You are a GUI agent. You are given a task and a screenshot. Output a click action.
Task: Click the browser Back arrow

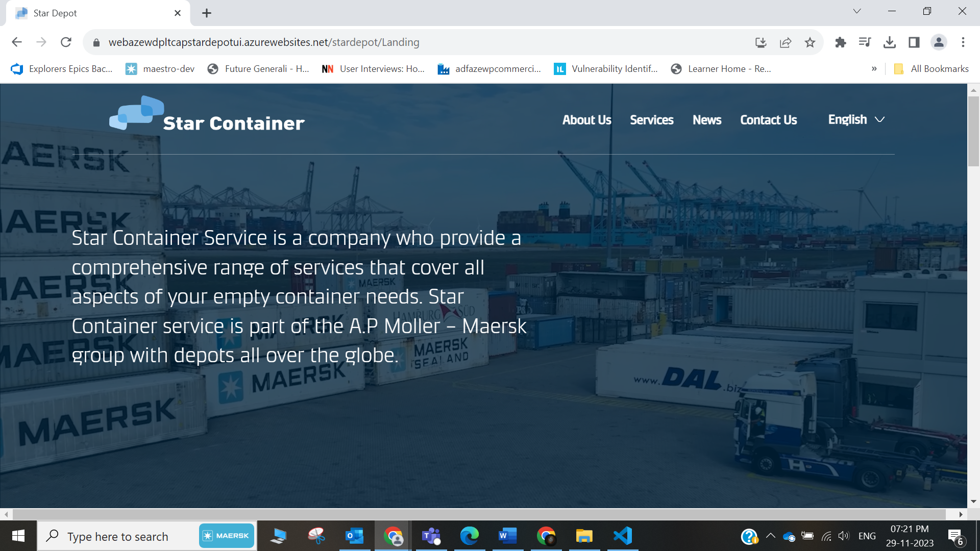tap(17, 42)
